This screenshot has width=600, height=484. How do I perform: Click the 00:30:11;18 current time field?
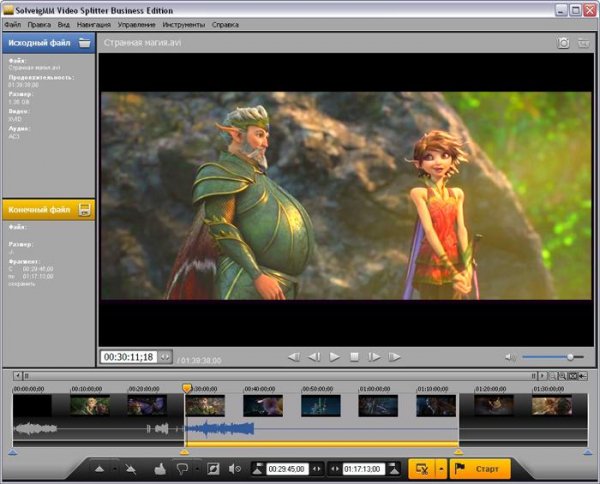[129, 357]
